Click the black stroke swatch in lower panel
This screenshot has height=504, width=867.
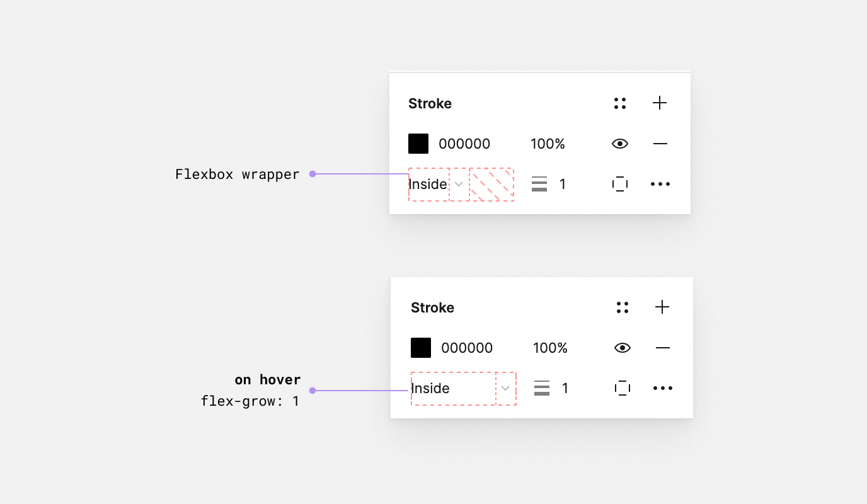click(x=421, y=348)
